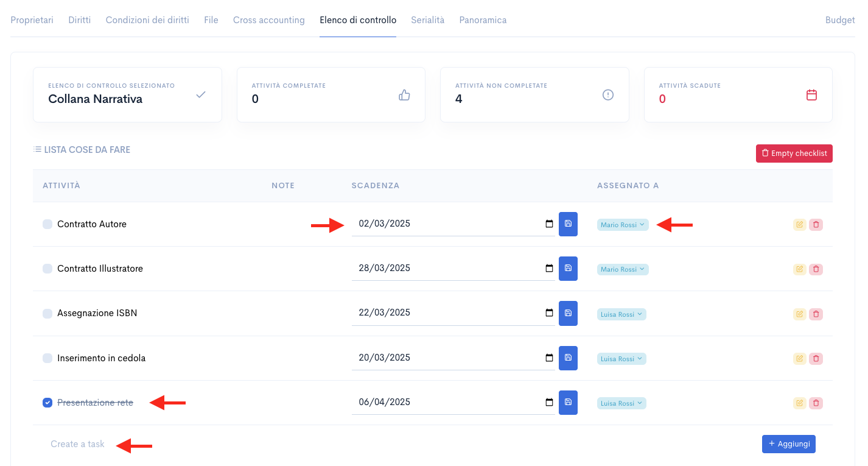The height and width of the screenshot is (466, 868).
Task: Mark Assegnazione ISBN as completed
Action: coord(47,314)
